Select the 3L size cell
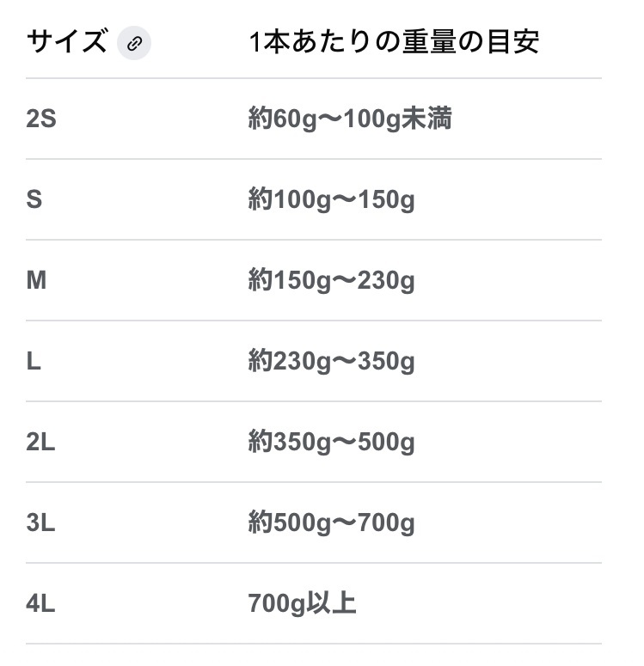This screenshot has height=666, width=644. pyautogui.click(x=41, y=523)
